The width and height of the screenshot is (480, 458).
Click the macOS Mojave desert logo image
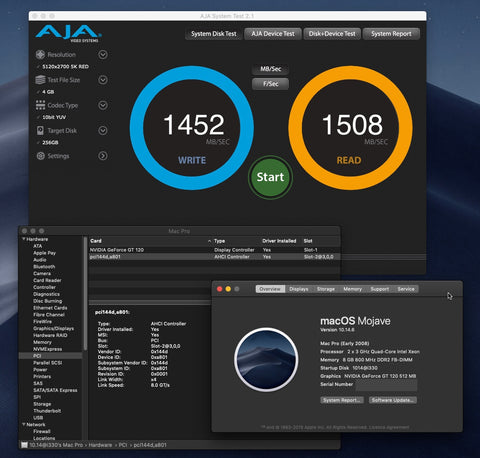266,360
